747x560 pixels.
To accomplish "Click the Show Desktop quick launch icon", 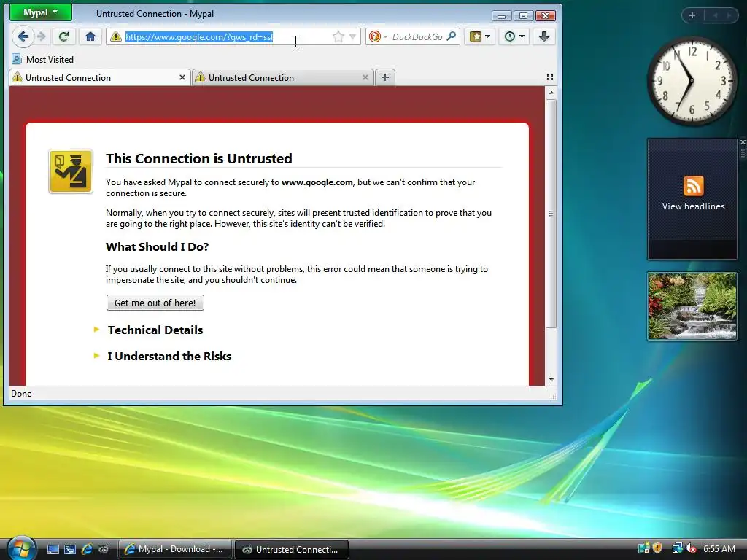I will point(53,549).
